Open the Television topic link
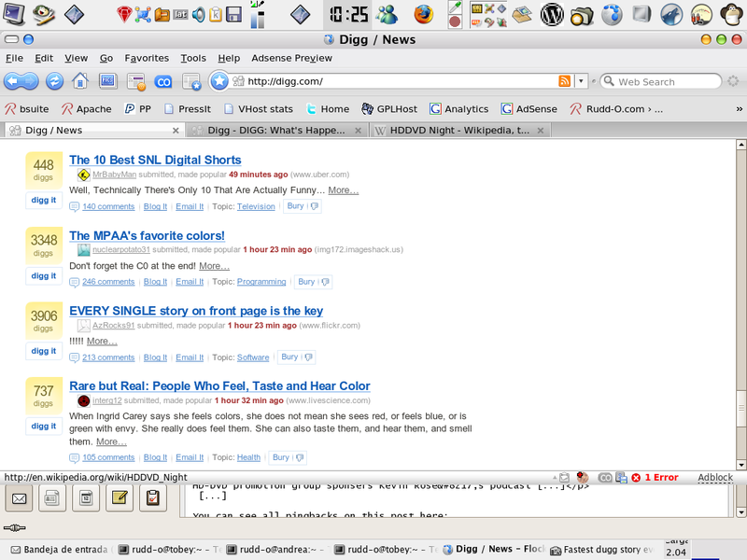This screenshot has width=747, height=560. click(256, 206)
